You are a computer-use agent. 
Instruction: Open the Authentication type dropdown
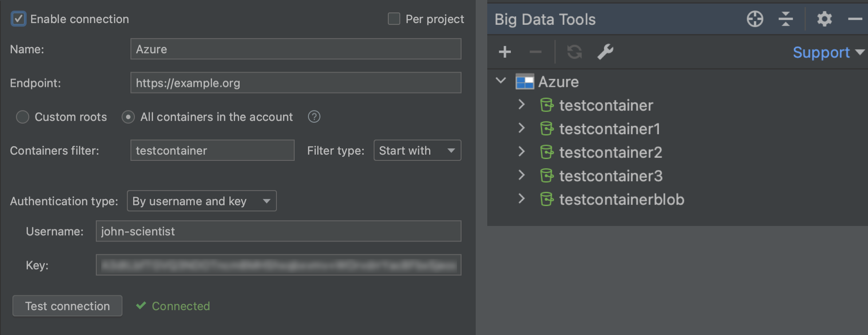(x=201, y=201)
